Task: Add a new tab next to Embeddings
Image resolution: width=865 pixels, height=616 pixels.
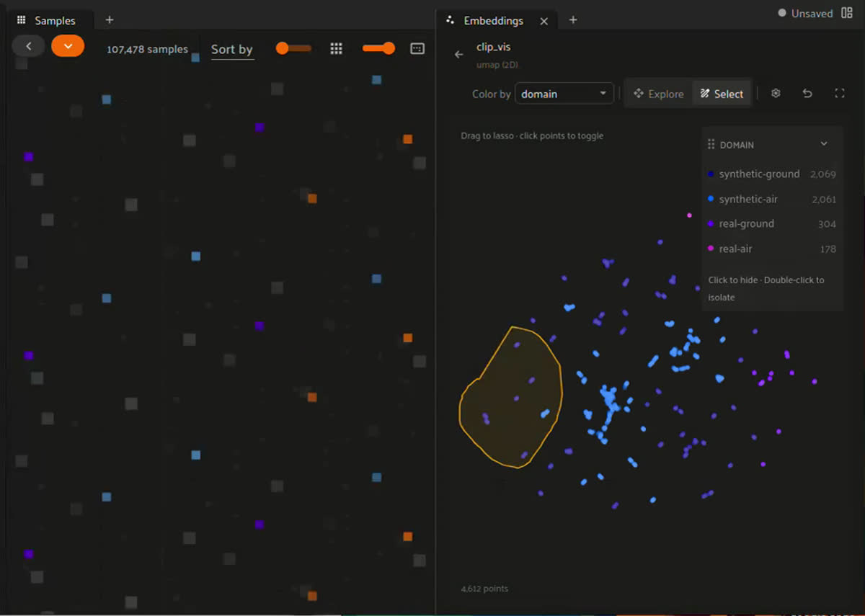Action: click(573, 20)
